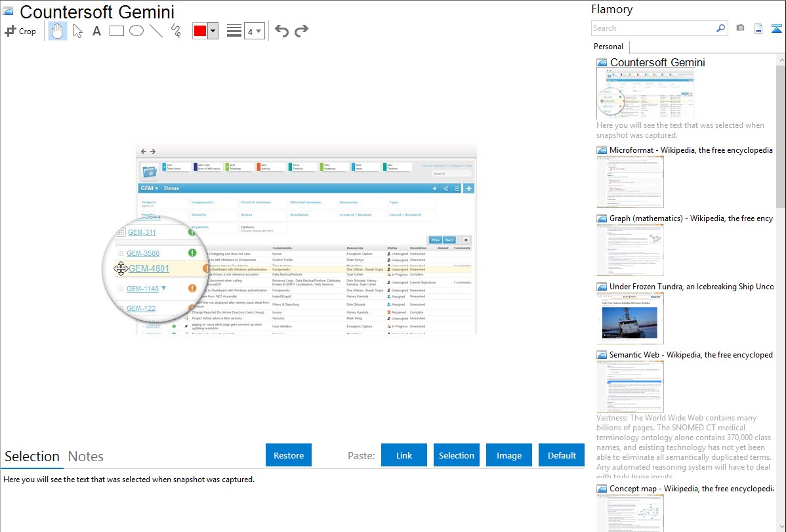This screenshot has width=786, height=532.
Task: Click the line thickness icon
Action: [234, 31]
